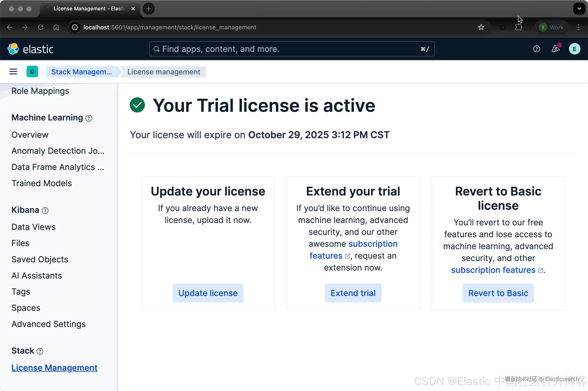The image size is (588, 391).
Task: Open the E user avatar menu
Action: click(575, 49)
